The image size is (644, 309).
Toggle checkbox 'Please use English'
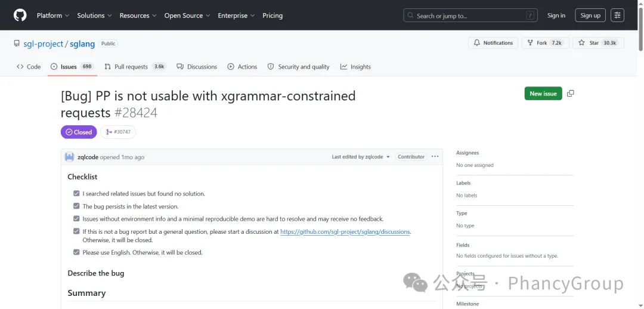coord(76,252)
